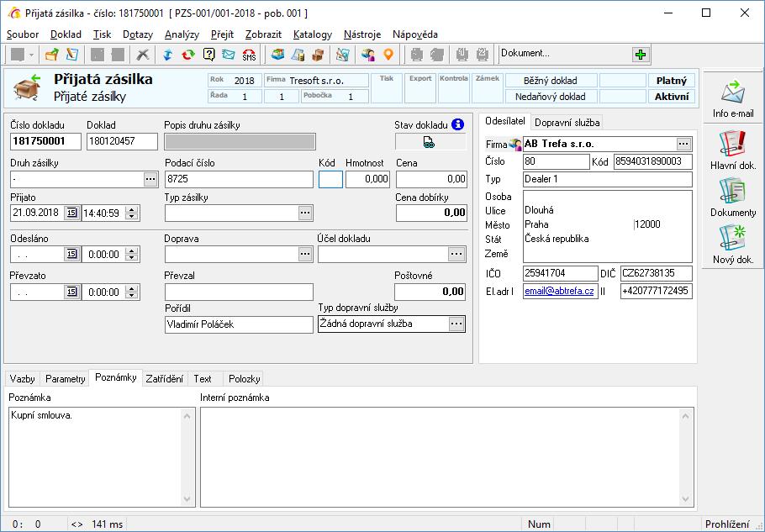Open the Převzato date calendar picker
765x532 pixels.
[x=71, y=292]
